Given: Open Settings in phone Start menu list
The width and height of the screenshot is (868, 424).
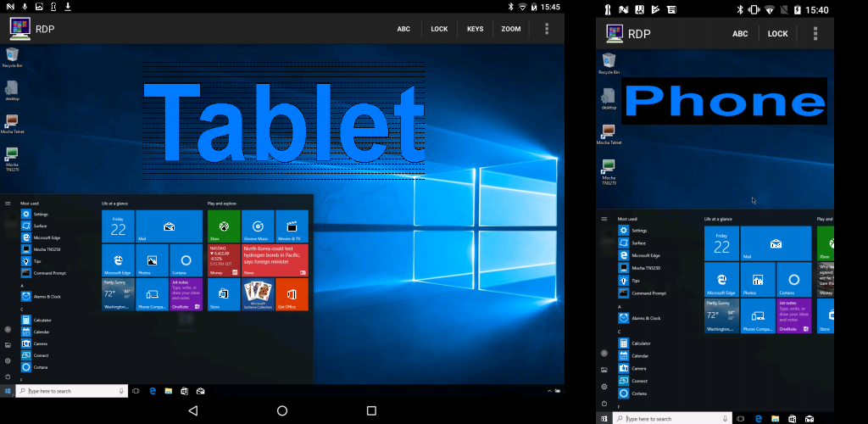Looking at the screenshot, I should [x=632, y=231].
